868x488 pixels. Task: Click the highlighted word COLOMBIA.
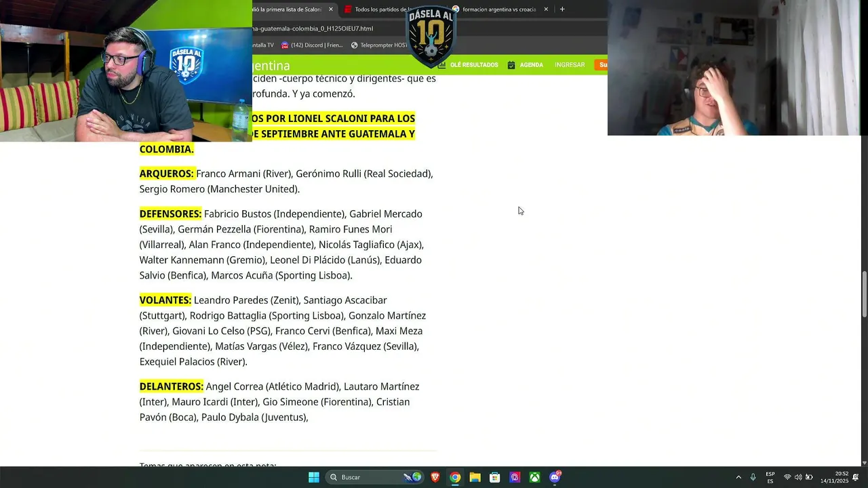167,149
